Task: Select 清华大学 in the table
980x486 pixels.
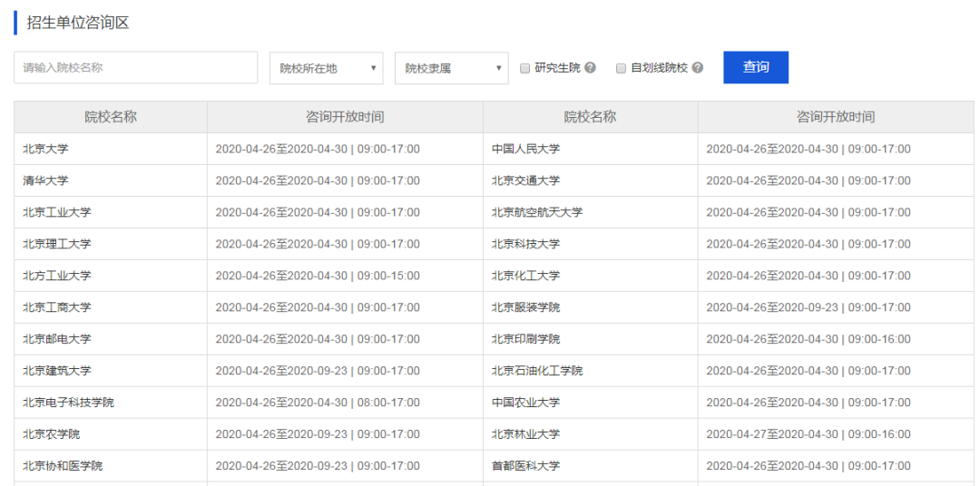Action: pyautogui.click(x=45, y=180)
